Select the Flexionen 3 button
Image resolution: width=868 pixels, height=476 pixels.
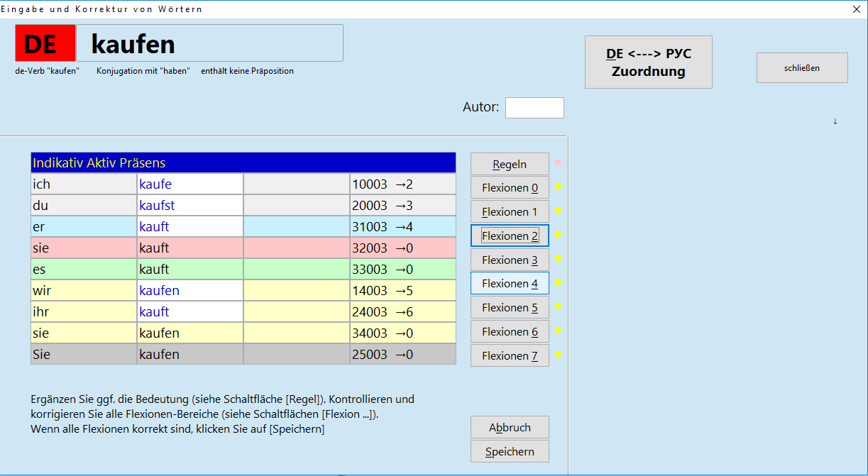coord(510,260)
